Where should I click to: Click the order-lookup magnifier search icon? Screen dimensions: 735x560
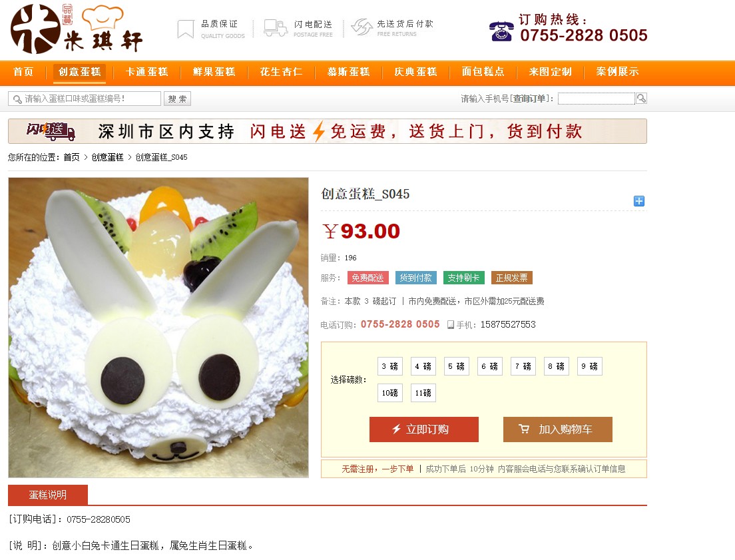pyautogui.click(x=641, y=99)
